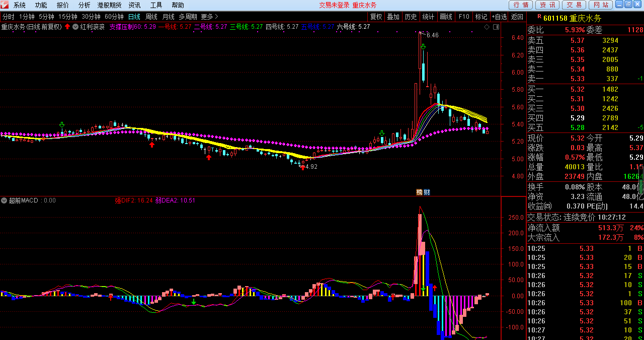Click the diamond icon above the chart

[x=487, y=27]
